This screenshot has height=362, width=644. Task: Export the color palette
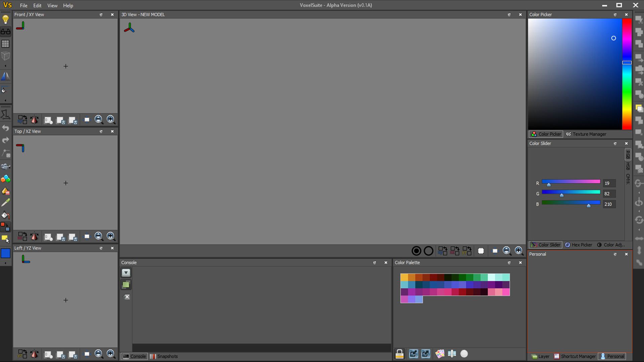(426, 354)
